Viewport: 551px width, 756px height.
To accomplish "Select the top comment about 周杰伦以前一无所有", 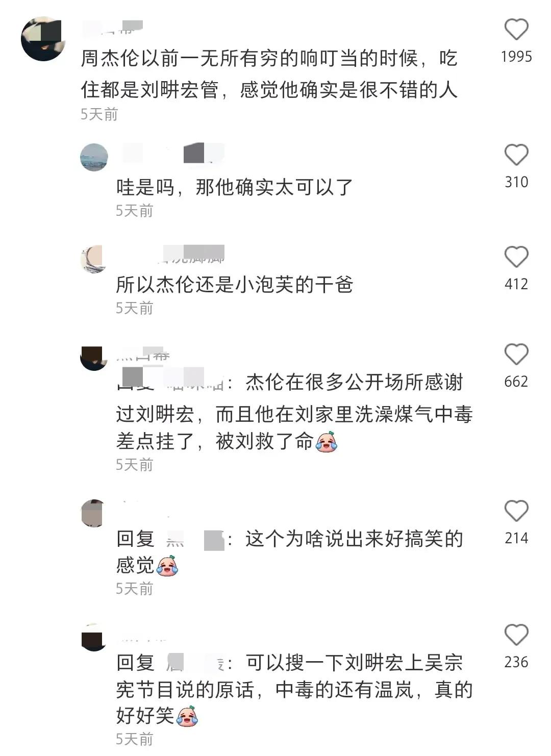I will pos(269,74).
